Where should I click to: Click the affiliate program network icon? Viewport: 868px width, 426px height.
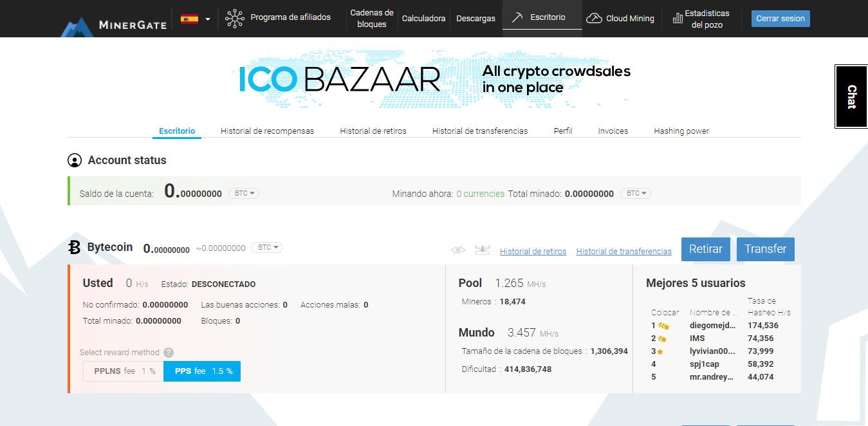[235, 18]
